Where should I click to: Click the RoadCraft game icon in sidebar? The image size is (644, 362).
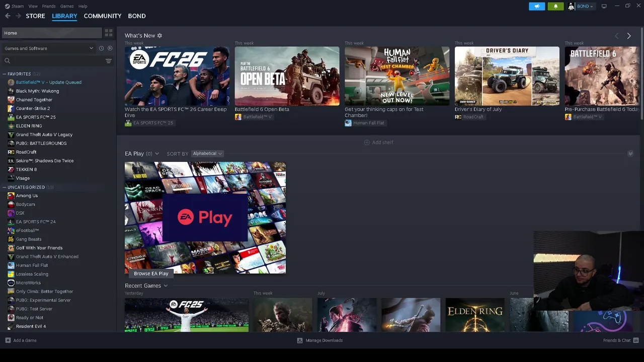point(11,152)
